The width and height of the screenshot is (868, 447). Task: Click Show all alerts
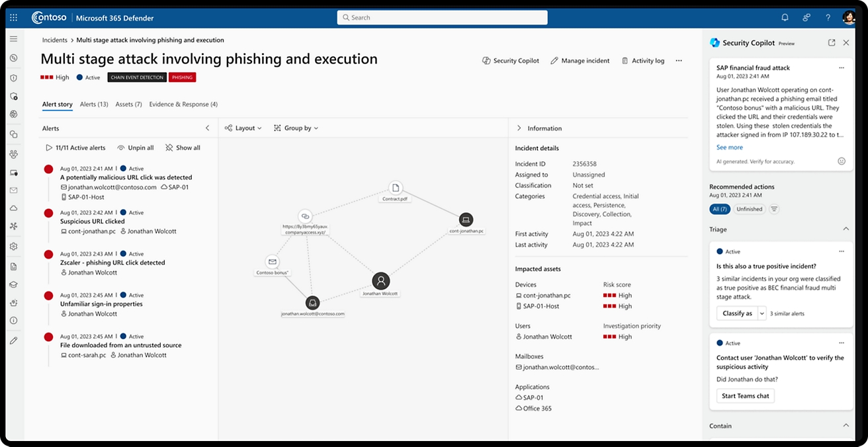(183, 148)
